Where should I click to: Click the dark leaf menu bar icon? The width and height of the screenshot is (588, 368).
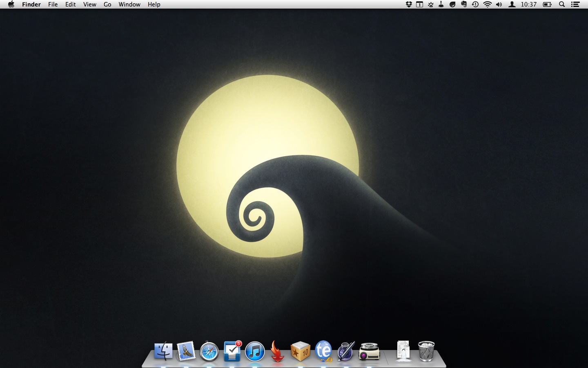(x=452, y=4)
